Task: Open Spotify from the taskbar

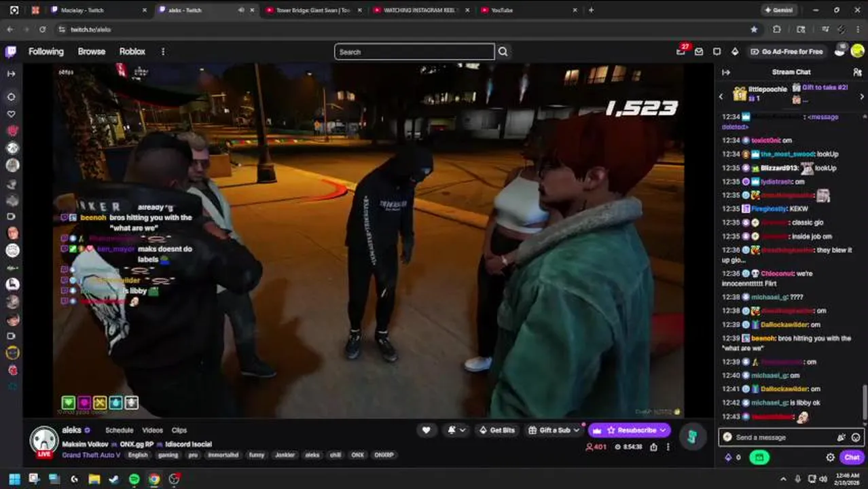Action: click(134, 479)
